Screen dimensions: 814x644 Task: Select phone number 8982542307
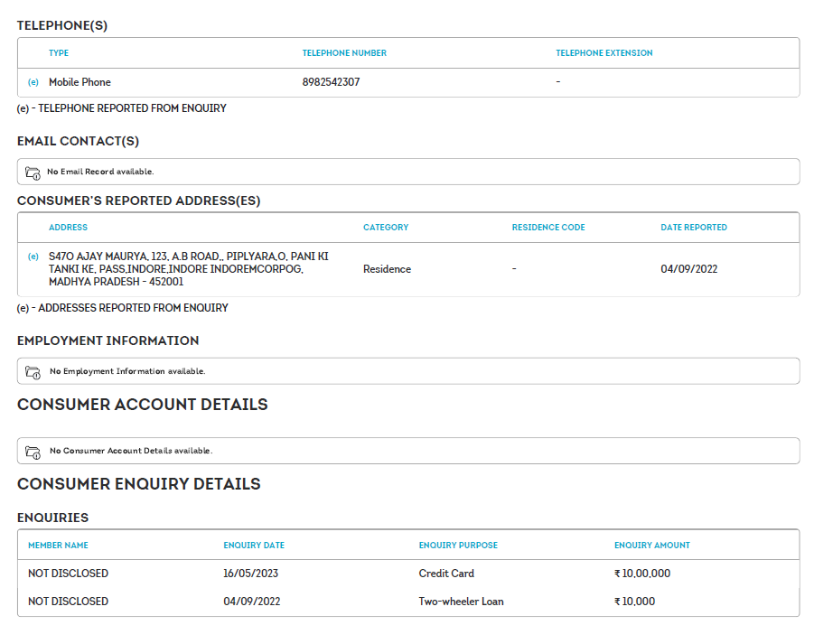pyautogui.click(x=331, y=82)
